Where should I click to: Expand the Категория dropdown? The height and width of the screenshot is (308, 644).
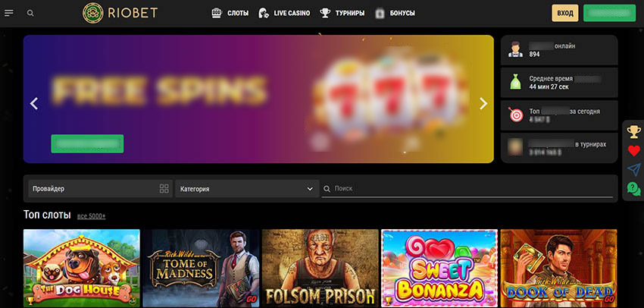pyautogui.click(x=246, y=188)
